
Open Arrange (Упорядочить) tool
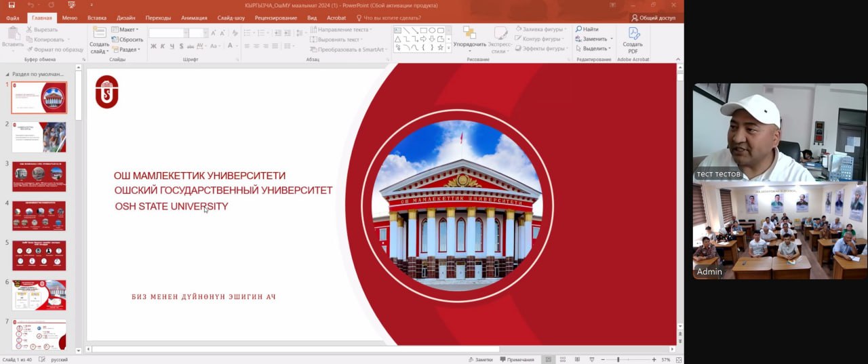[x=469, y=40]
